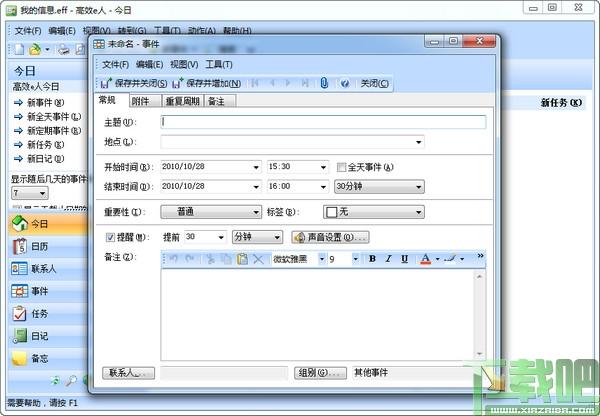Click search magnifier icon at sidebar bottom
Image resolution: width=600 pixels, height=416 pixels.
click(71, 380)
